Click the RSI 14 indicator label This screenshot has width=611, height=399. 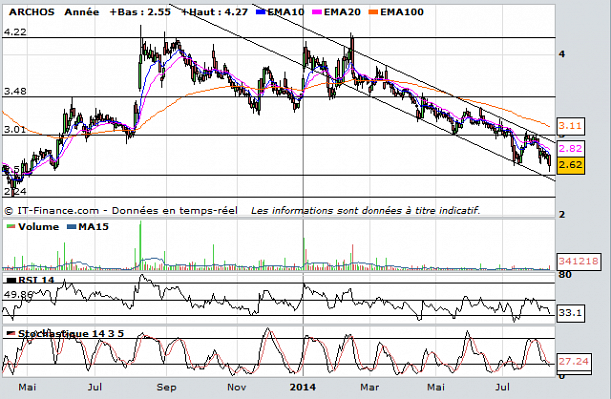click(x=36, y=280)
